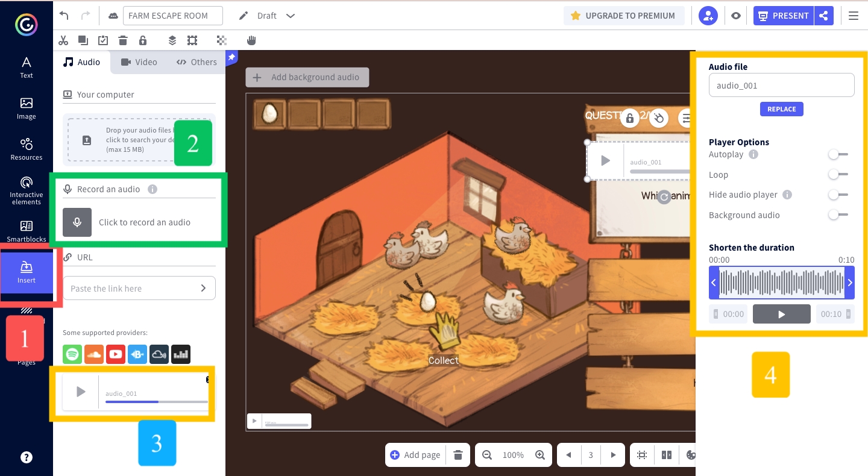
Task: Click the Genially logo icon
Action: pyautogui.click(x=26, y=25)
